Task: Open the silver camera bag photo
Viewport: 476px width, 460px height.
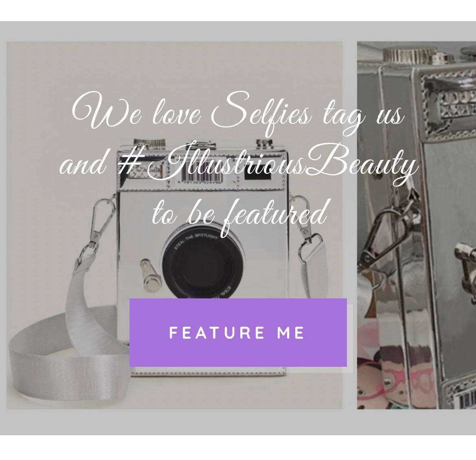Action: (174, 225)
